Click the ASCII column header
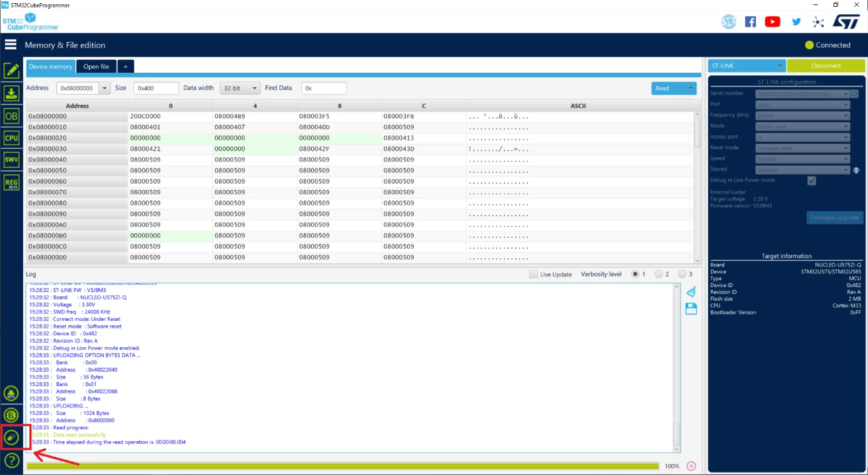Viewport: 868px width, 475px height. [x=578, y=106]
